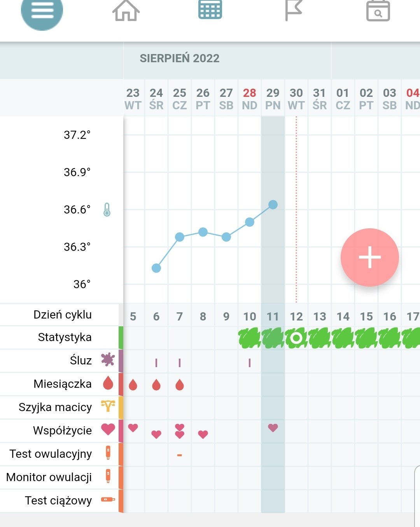Select the Monitor owulacji row label
Viewport: 420px width, 527px height.
pyautogui.click(x=49, y=477)
